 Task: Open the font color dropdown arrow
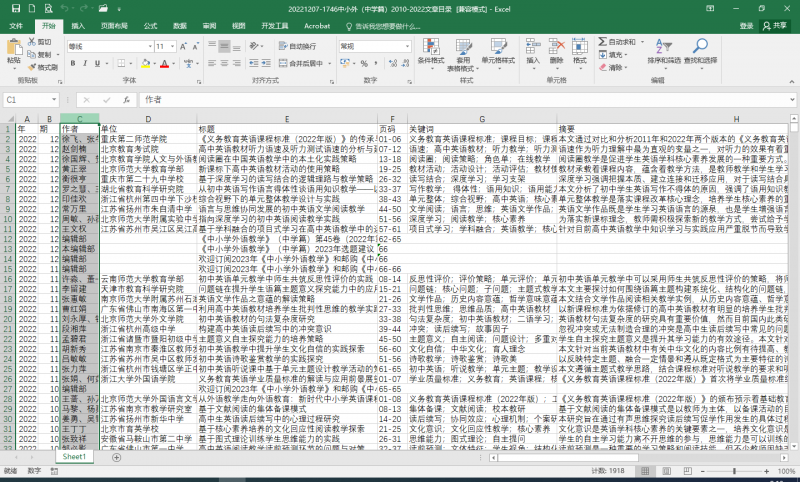[x=173, y=64]
